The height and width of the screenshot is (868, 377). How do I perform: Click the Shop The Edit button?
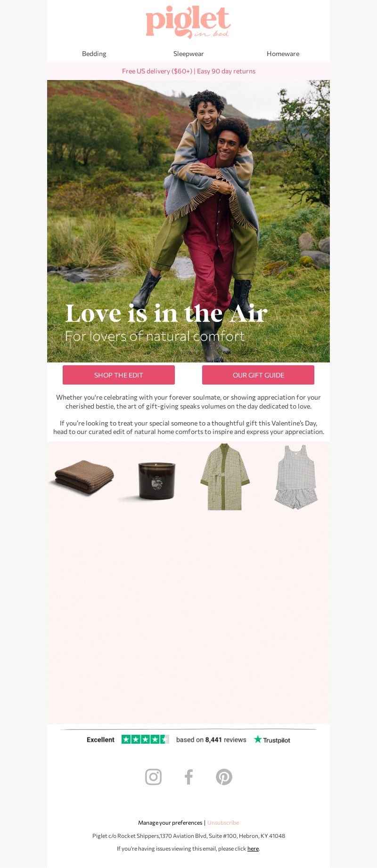click(119, 375)
